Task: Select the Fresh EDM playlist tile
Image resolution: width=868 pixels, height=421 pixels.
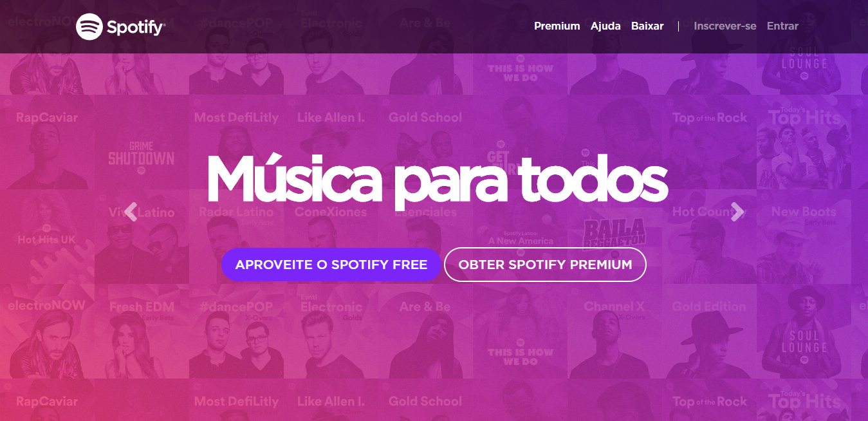Action: [x=142, y=332]
